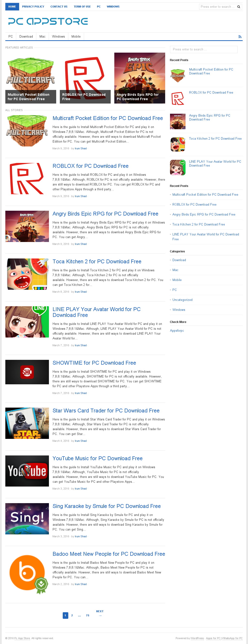Go to pagination page 75
Viewport: 248px width, 644px height.
point(88,615)
